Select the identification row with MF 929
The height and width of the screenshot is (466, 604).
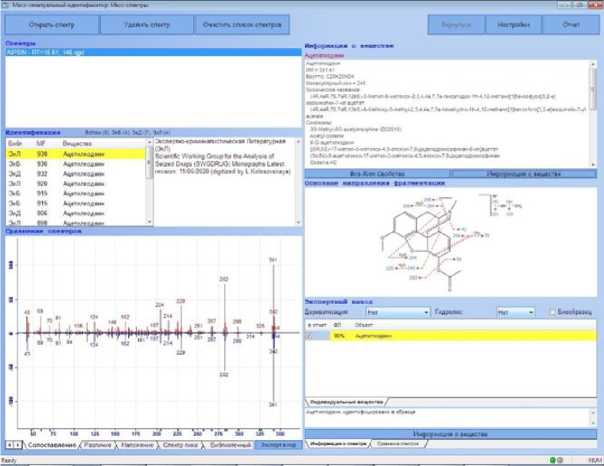(x=76, y=184)
